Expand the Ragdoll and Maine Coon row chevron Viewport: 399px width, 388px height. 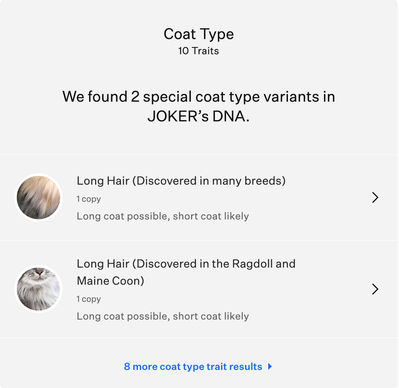tap(375, 289)
